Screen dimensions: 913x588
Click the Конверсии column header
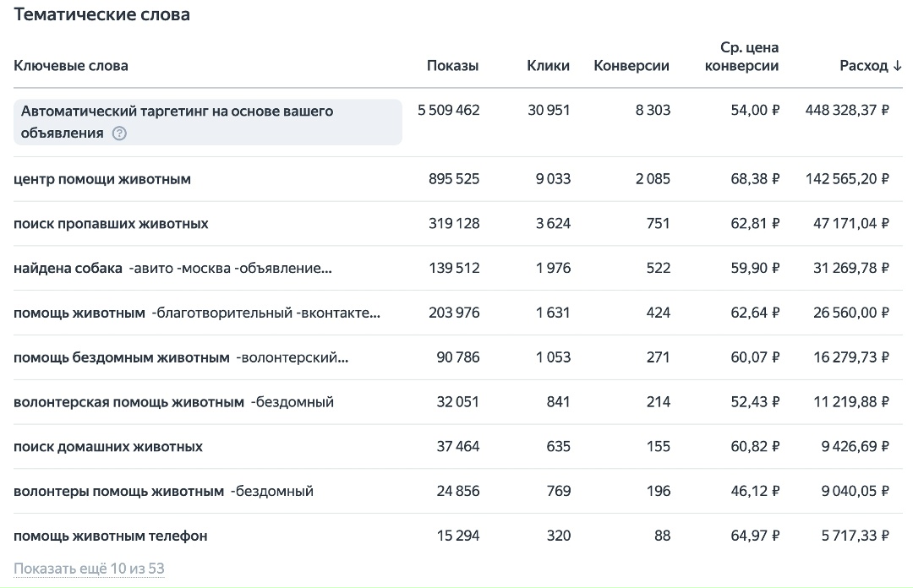pos(631,66)
